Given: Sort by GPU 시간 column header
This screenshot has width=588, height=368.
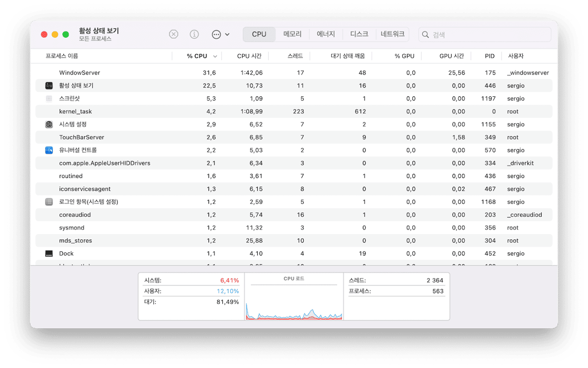Looking at the screenshot, I should click(x=452, y=56).
